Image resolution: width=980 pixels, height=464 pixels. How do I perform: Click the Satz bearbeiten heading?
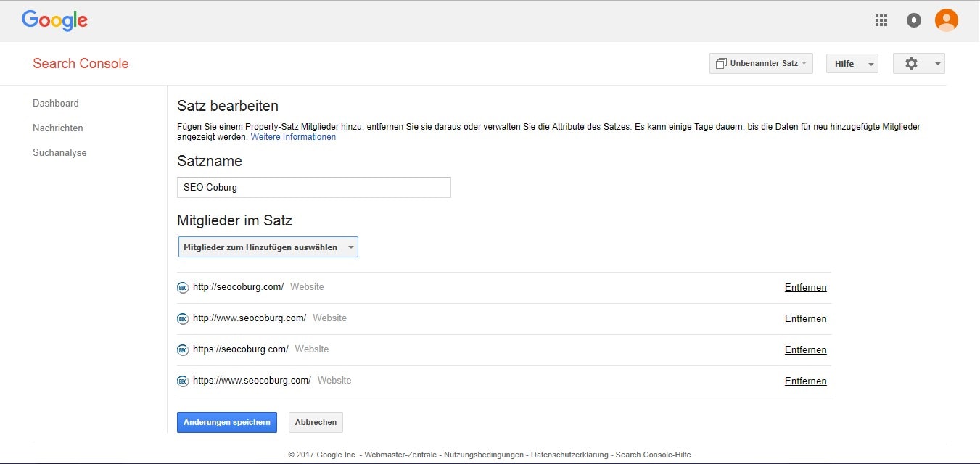point(228,106)
